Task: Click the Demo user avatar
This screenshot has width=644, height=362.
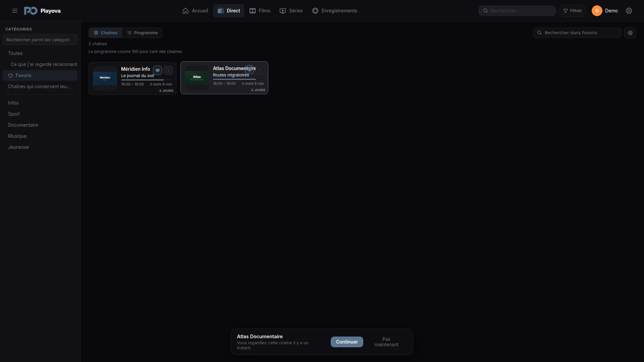Action: (x=597, y=11)
